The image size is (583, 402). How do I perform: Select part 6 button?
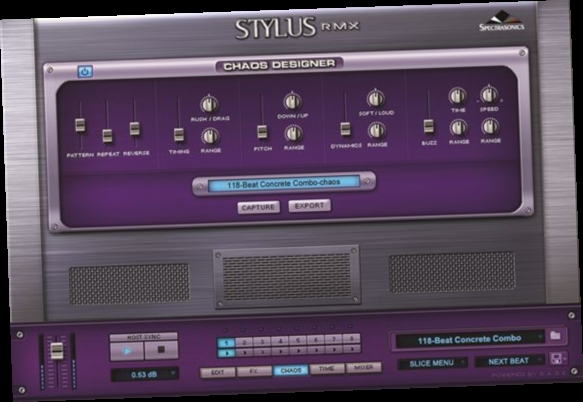[x=316, y=339]
